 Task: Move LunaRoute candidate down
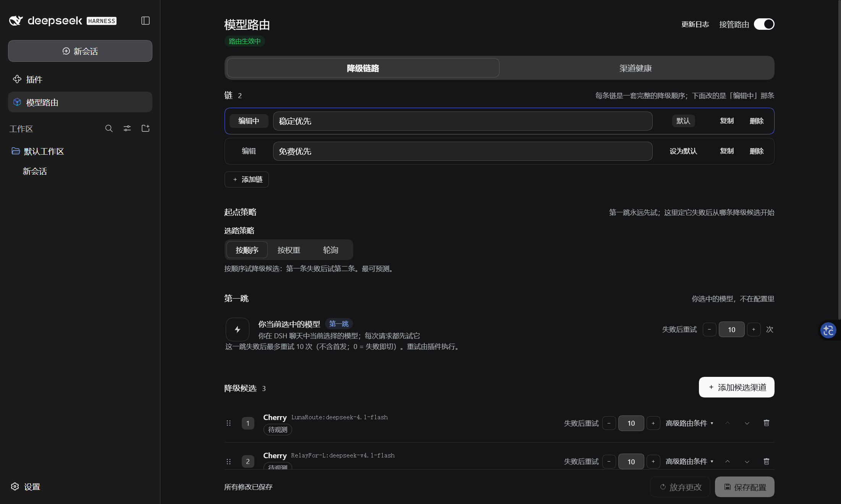747,423
